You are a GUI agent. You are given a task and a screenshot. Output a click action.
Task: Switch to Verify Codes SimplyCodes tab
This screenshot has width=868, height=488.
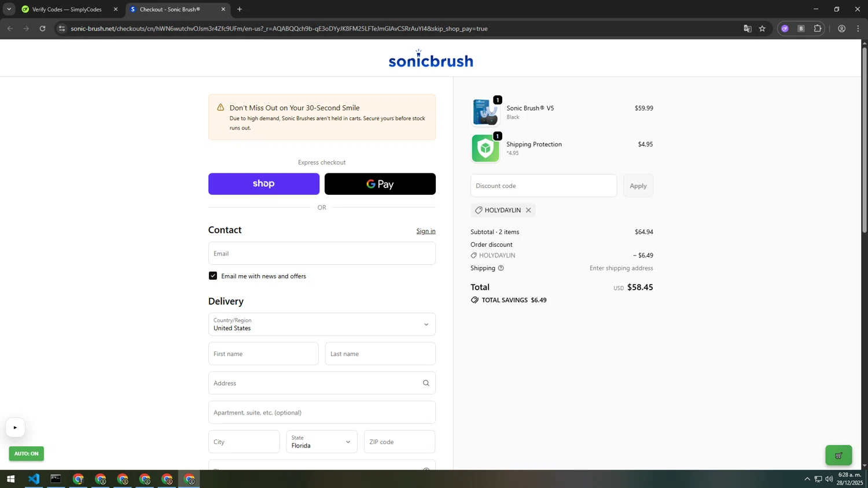pyautogui.click(x=67, y=9)
